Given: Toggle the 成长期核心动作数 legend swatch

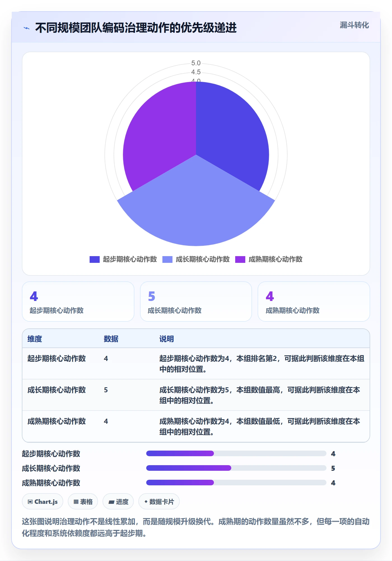Looking at the screenshot, I should point(167,259).
